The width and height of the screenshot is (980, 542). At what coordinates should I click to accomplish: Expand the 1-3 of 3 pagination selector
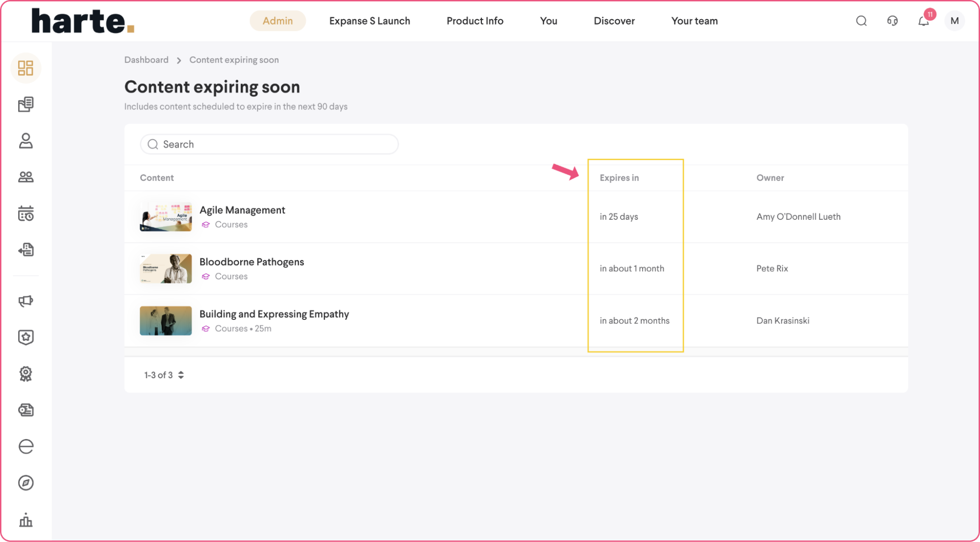(x=164, y=375)
